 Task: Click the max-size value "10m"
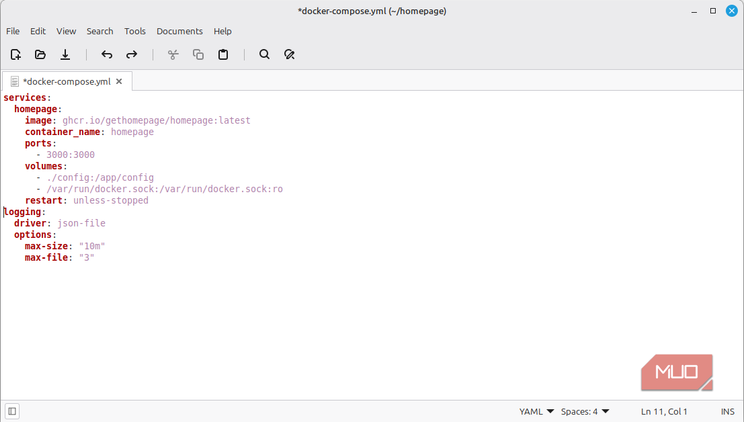(x=92, y=246)
